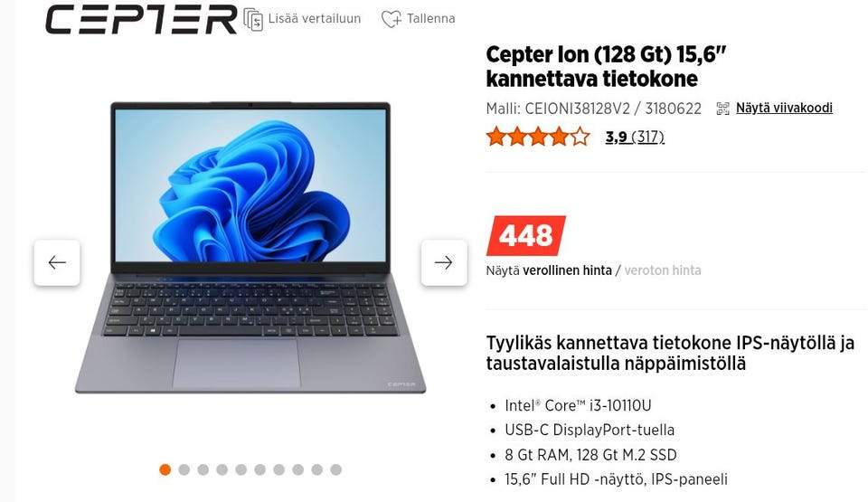Click the Lisää vertailuun text

click(x=315, y=19)
